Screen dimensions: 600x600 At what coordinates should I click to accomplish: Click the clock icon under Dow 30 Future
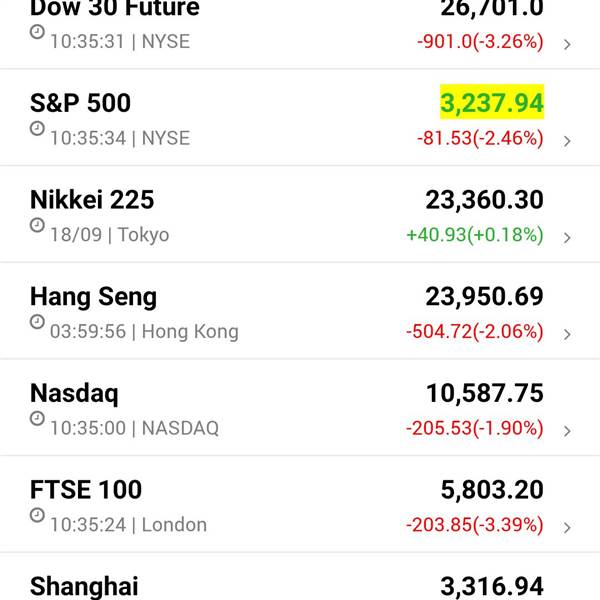click(37, 32)
